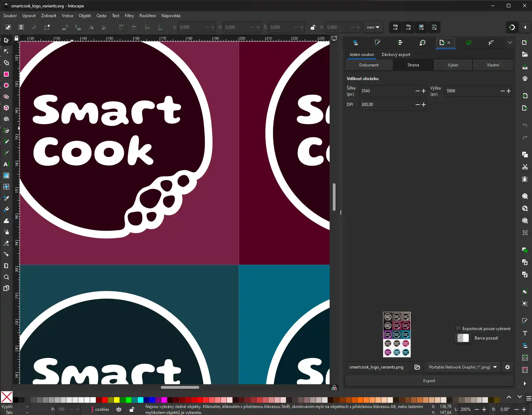Toggle cookies layer visibility eye
This screenshot has width=532, height=415.
coord(119,409)
